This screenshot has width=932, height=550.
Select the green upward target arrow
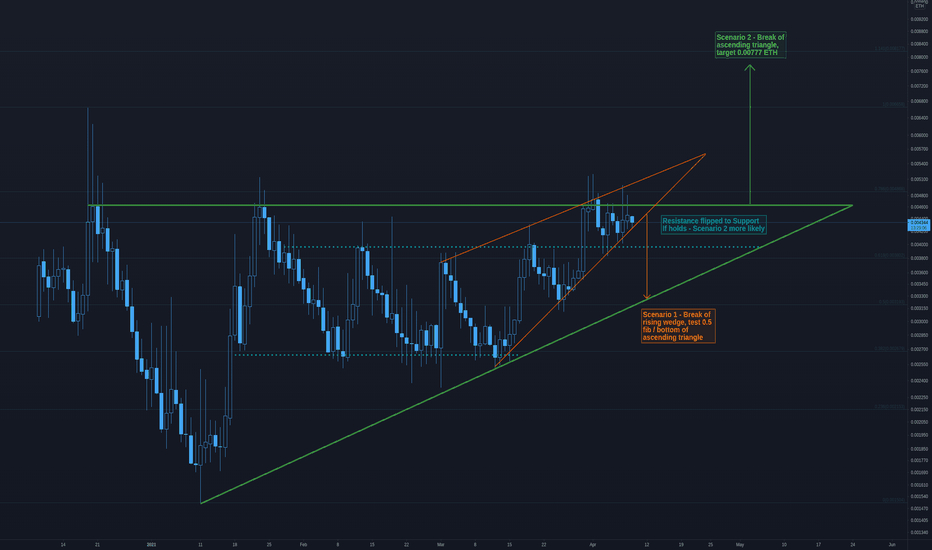pos(750,134)
